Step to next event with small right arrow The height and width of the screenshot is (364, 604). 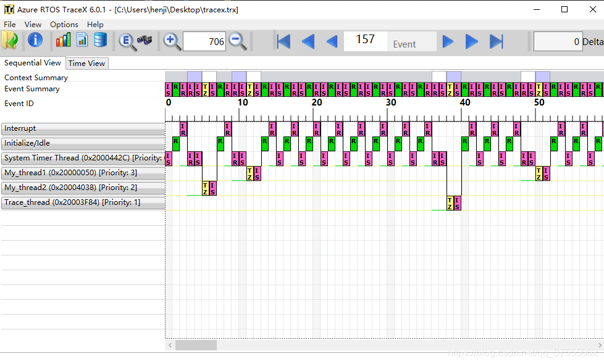pos(448,41)
